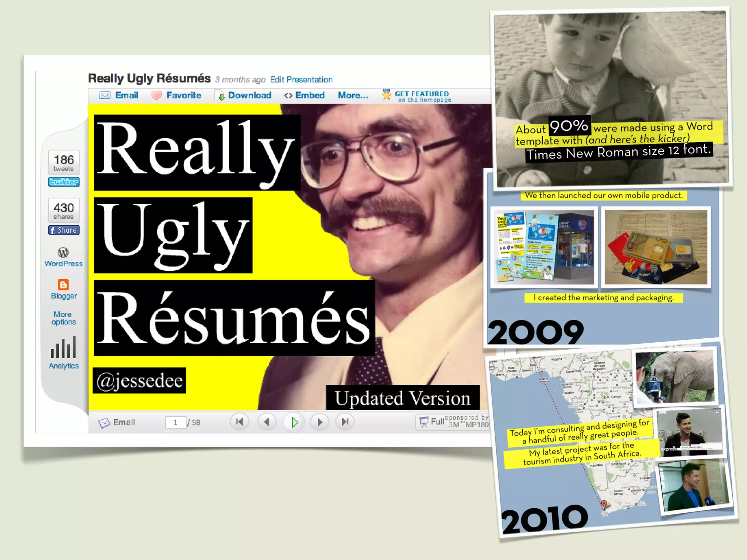Share to Blogger via sidebar icon
The width and height of the screenshot is (747, 560).
click(63, 285)
